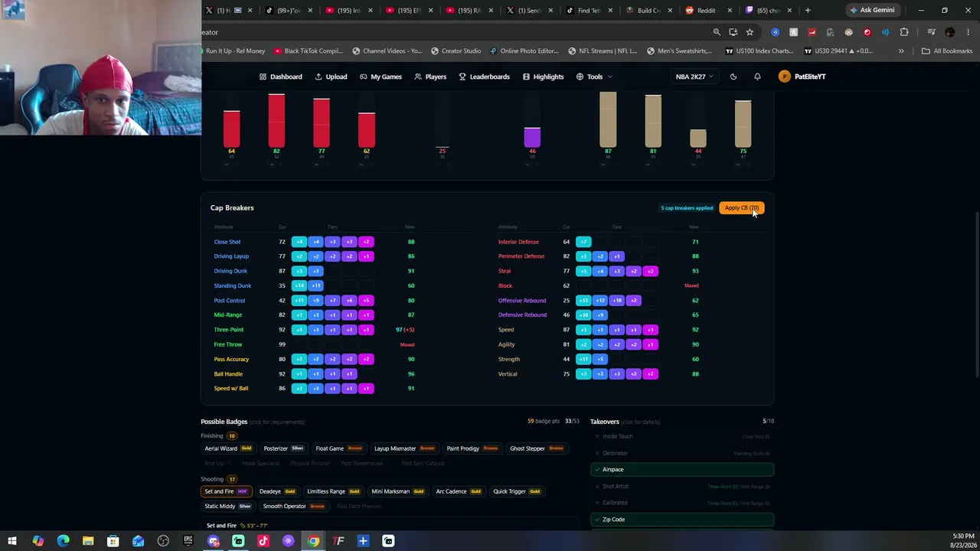Screen dimensions: 980x551
Task: Open File Explorer from the taskbar
Action: 88,541
